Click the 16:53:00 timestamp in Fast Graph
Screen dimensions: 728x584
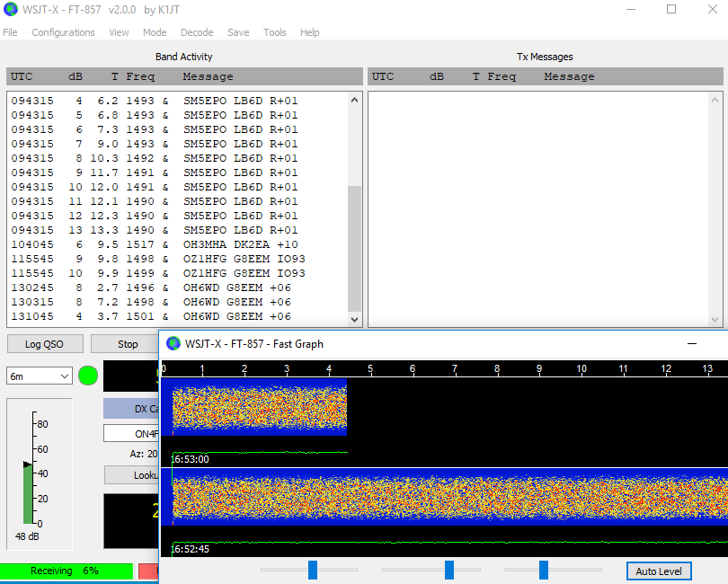pos(190,459)
